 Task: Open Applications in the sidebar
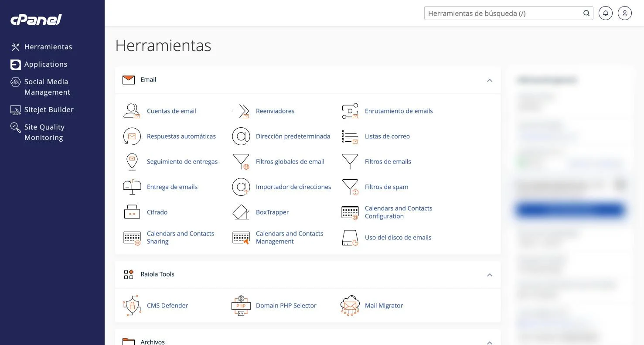(x=39, y=64)
